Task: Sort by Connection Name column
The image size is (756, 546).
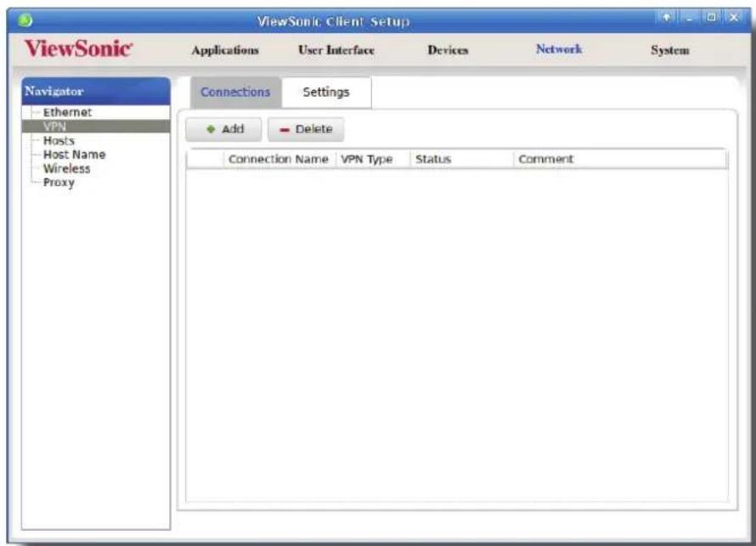Action: pyautogui.click(x=279, y=159)
